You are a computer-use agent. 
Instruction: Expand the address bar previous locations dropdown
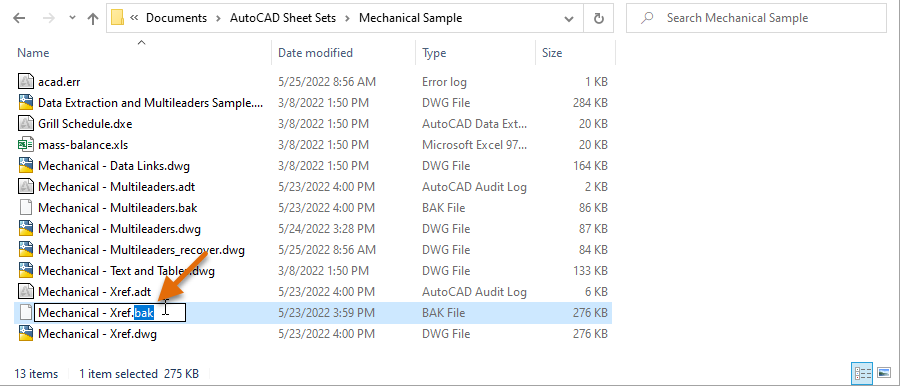(569, 18)
